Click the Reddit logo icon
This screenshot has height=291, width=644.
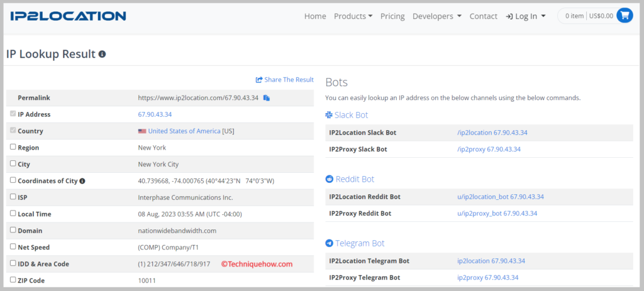coord(329,179)
